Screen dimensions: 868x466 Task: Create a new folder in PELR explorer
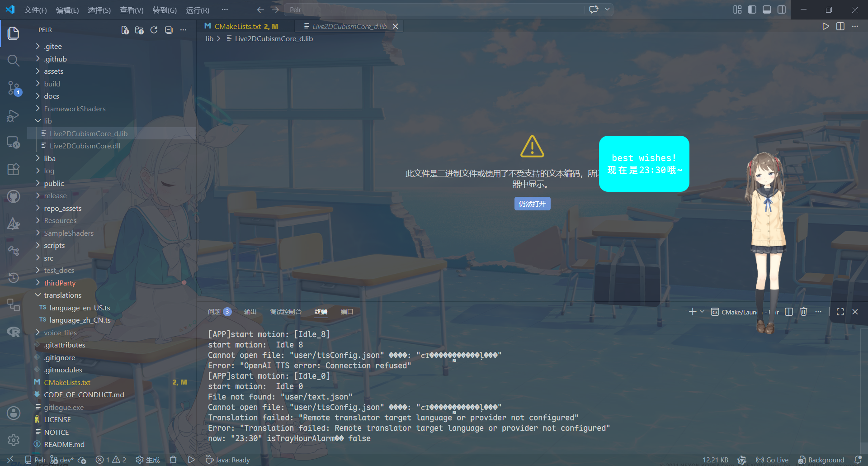(139, 30)
